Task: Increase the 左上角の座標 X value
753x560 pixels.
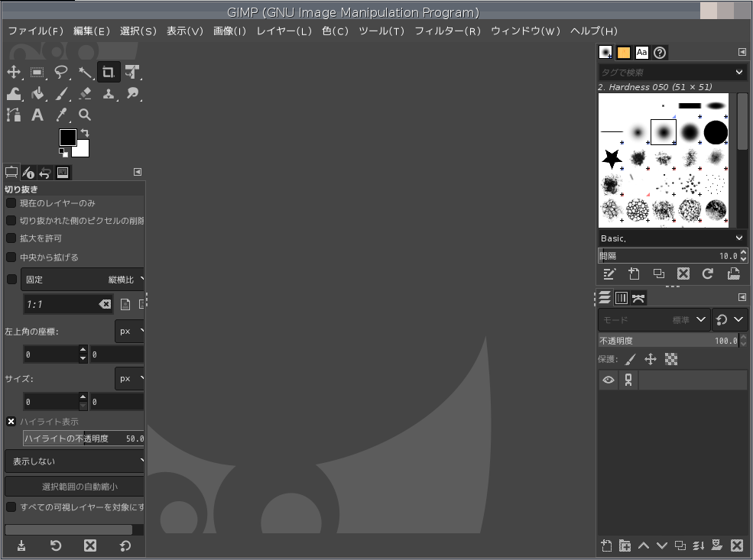Action: (83, 351)
